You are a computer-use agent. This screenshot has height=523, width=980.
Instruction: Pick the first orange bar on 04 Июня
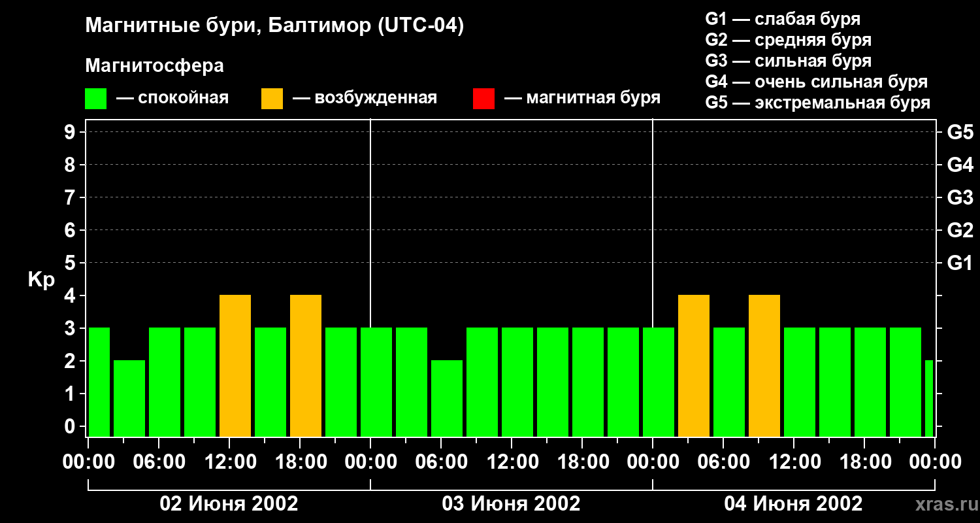[694, 366]
